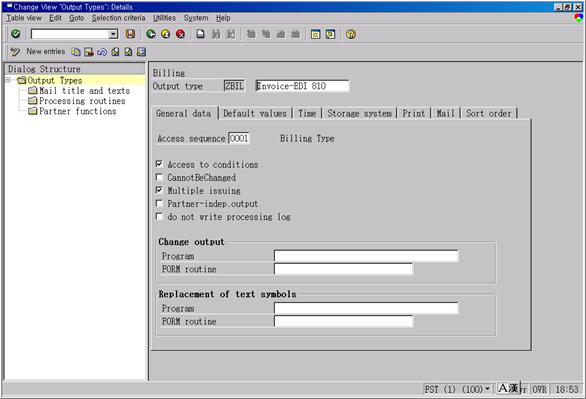The width and height of the screenshot is (586, 399).
Task: Click the green Enter checkmark icon
Action: click(16, 34)
